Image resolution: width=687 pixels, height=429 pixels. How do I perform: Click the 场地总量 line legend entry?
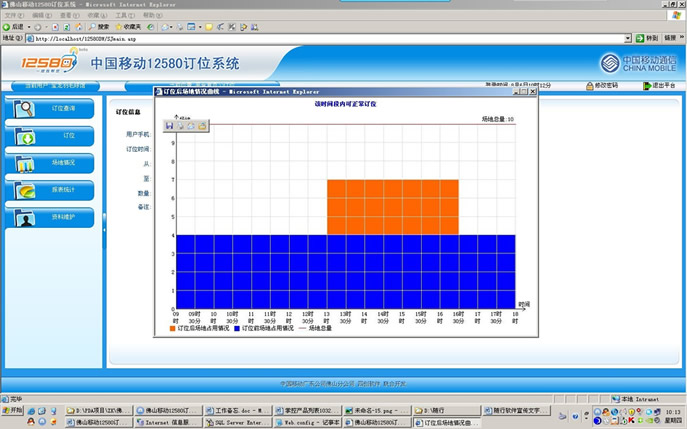(x=315, y=328)
